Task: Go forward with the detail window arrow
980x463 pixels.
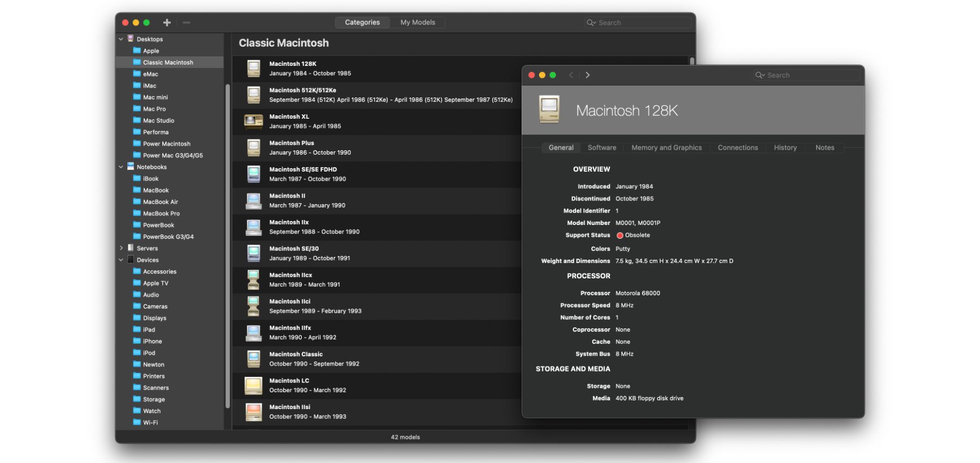Action: pyautogui.click(x=587, y=75)
